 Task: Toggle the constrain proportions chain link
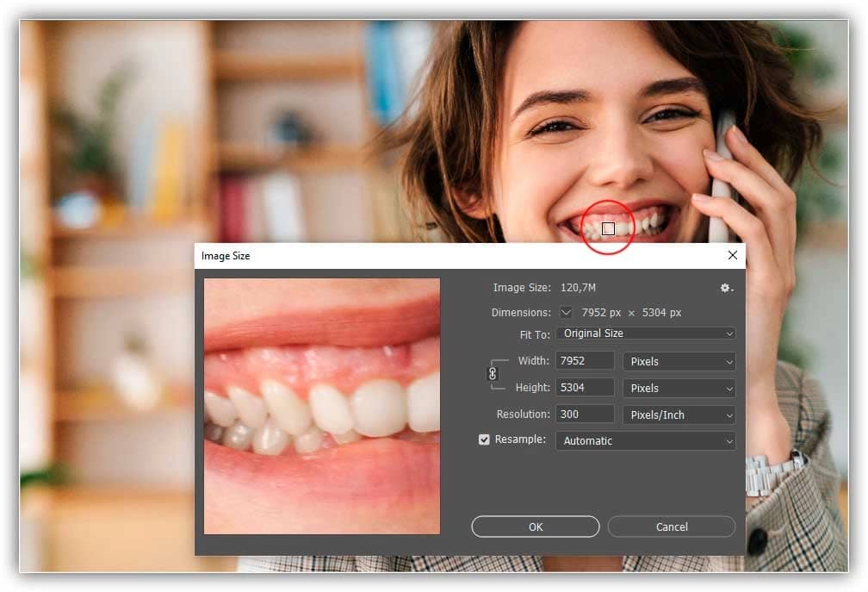[493, 374]
